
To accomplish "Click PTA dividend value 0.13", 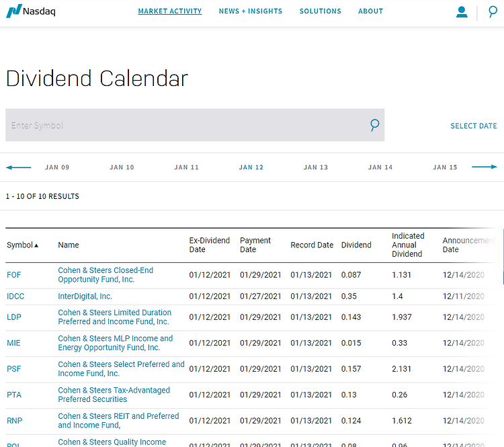I will click(x=349, y=395).
